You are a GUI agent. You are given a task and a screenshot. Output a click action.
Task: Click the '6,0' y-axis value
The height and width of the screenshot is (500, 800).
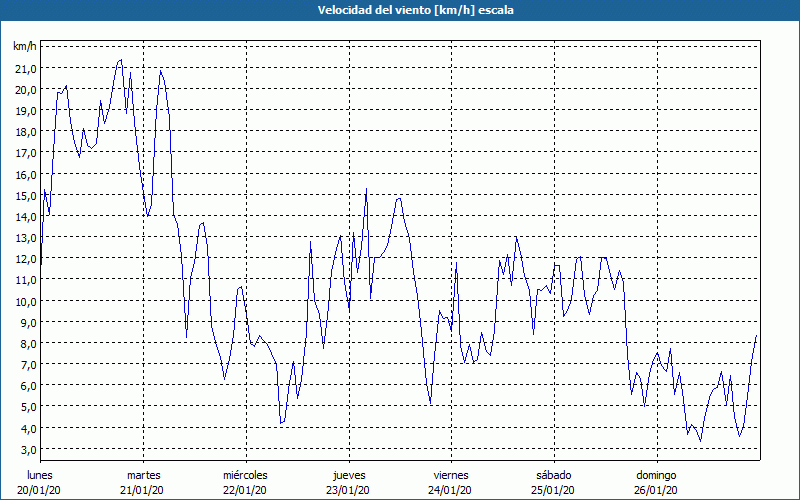[x=28, y=386]
